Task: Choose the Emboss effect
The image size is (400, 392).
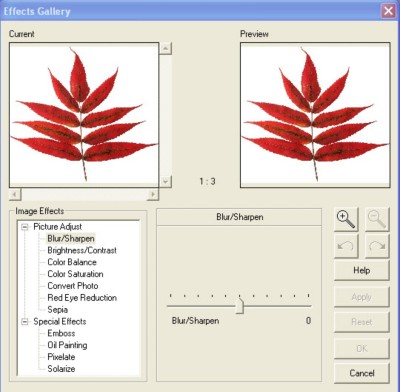Action: pyautogui.click(x=61, y=333)
